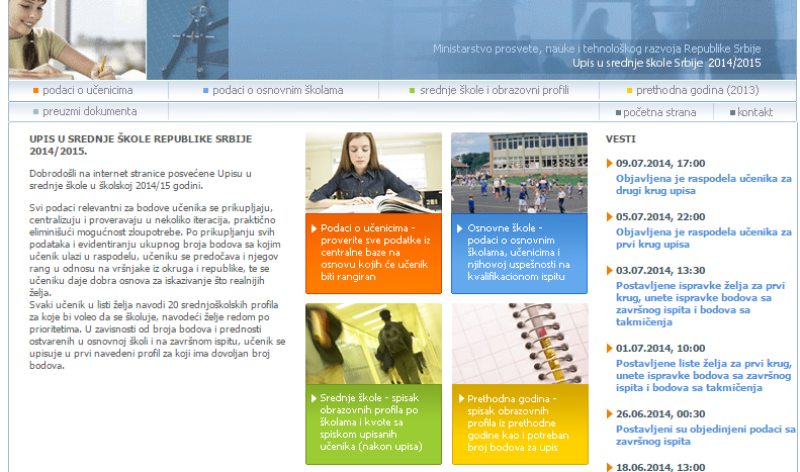Open the 'kontakt' page link
Viewport: 800px width, 472px height.
755,112
